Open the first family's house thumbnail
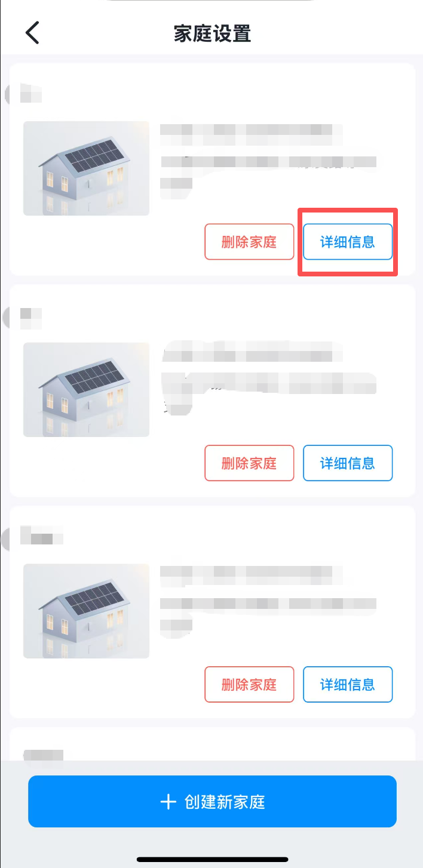Viewport: 423px width, 868px height. pyautogui.click(x=86, y=168)
